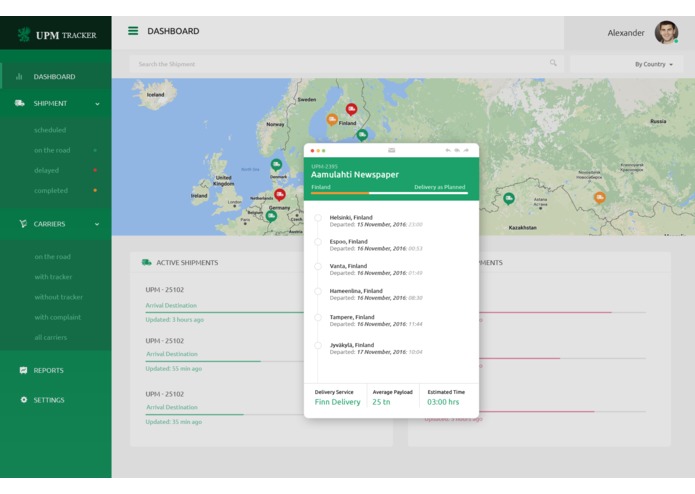Click the Search the Shipment field
Screen dimensions: 695x494
pos(346,64)
